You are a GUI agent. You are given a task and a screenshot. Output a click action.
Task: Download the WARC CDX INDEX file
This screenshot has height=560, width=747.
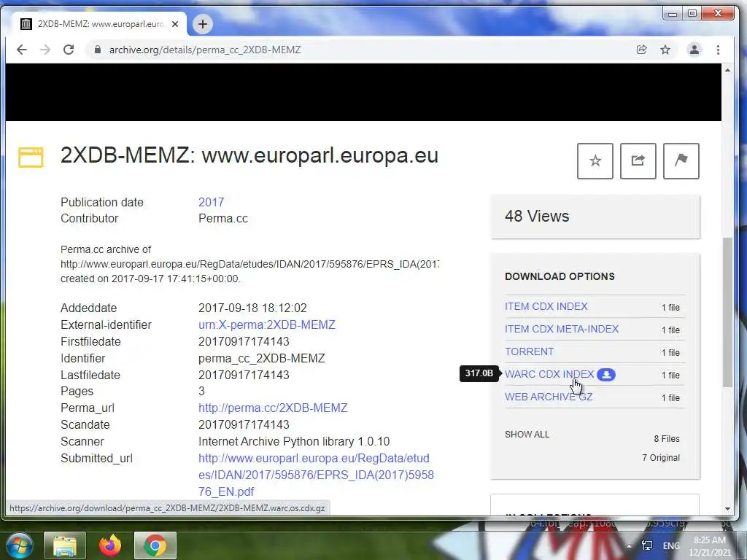point(549,374)
